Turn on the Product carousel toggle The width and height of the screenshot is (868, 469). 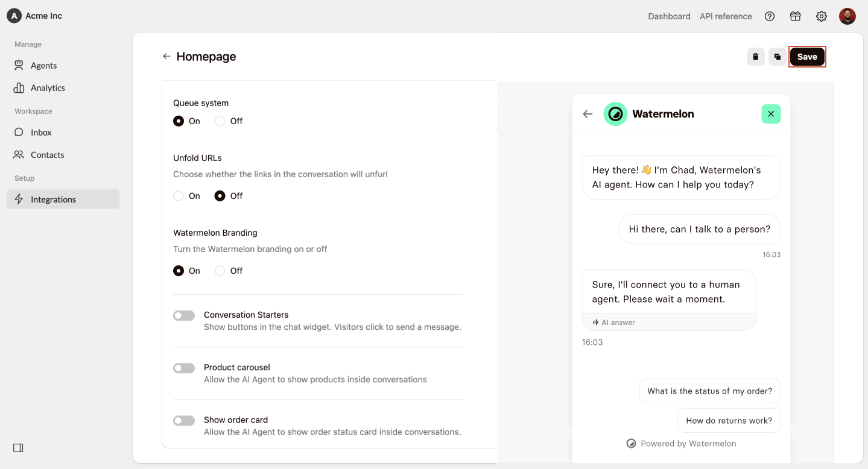184,368
